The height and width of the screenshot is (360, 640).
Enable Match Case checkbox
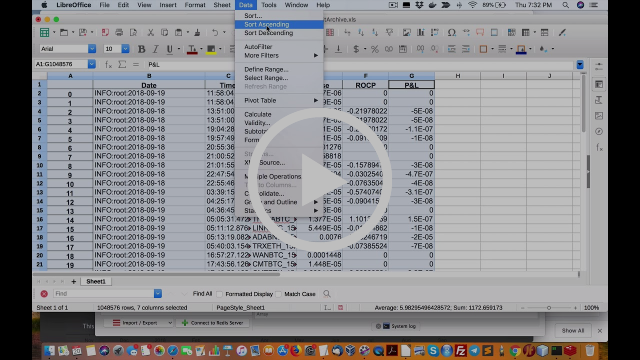278,294
